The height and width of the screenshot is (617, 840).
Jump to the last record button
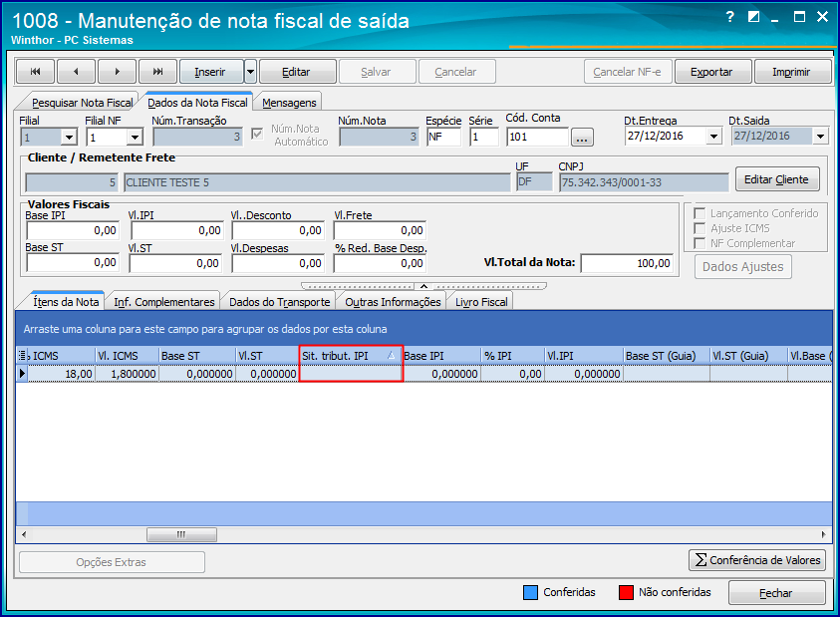[x=158, y=72]
